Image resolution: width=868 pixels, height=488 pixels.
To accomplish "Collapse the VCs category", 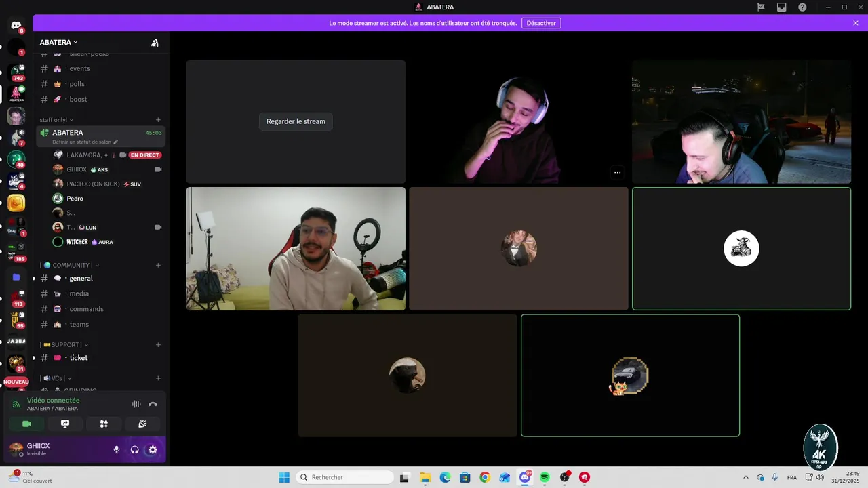I will pyautogui.click(x=56, y=378).
